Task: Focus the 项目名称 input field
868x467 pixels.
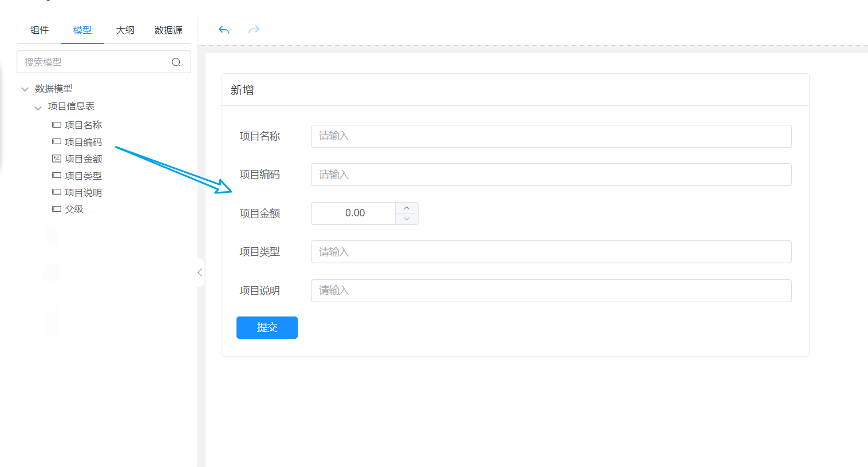Action: (551, 136)
